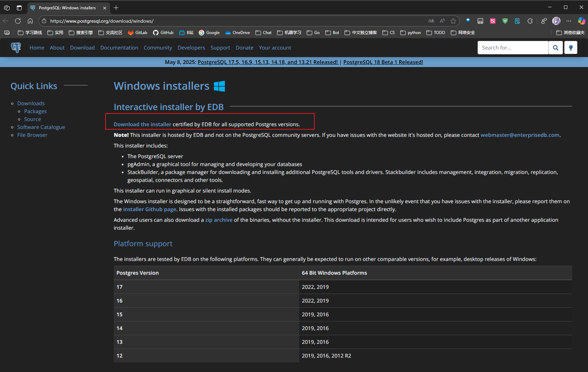Open the PostgreSQL 17.5 release announcement link
This screenshot has height=372, width=588.
268,62
